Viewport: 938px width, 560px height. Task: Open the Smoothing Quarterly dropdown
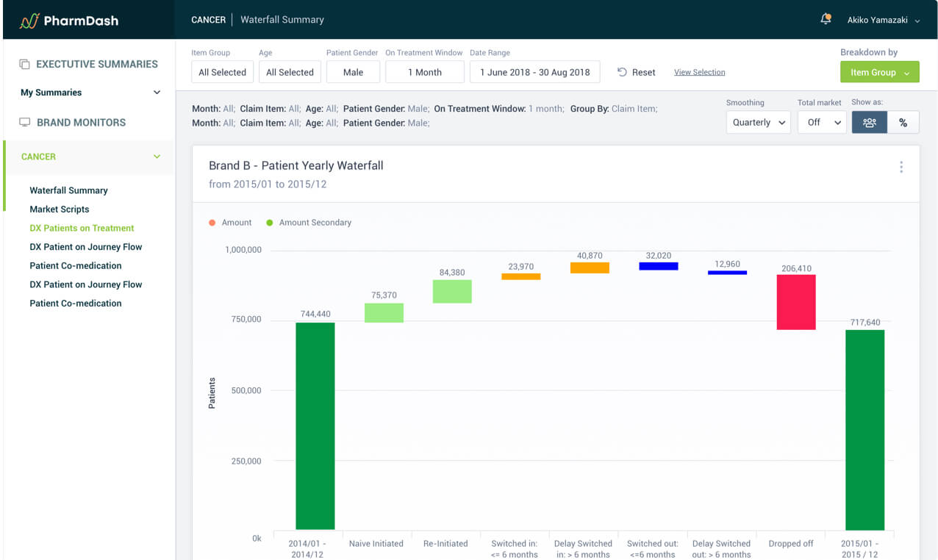click(759, 123)
